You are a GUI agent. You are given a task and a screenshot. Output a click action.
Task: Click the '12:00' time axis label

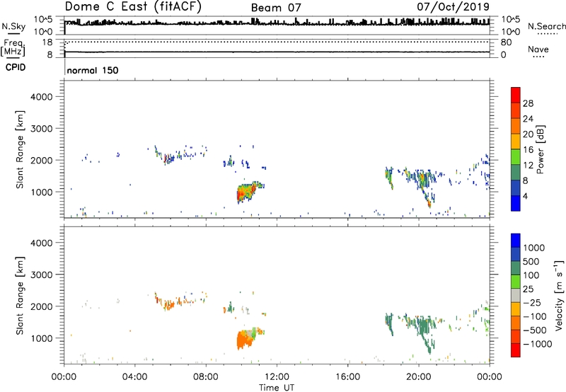[277, 377]
